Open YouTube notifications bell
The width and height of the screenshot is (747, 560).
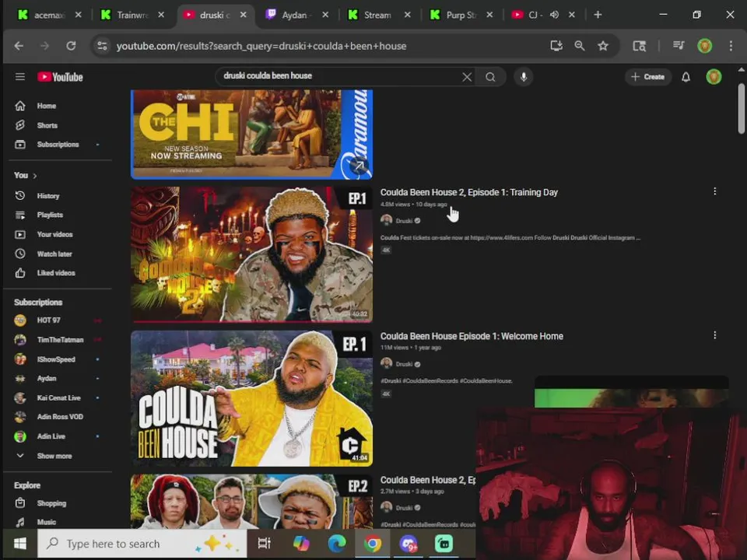point(686,77)
